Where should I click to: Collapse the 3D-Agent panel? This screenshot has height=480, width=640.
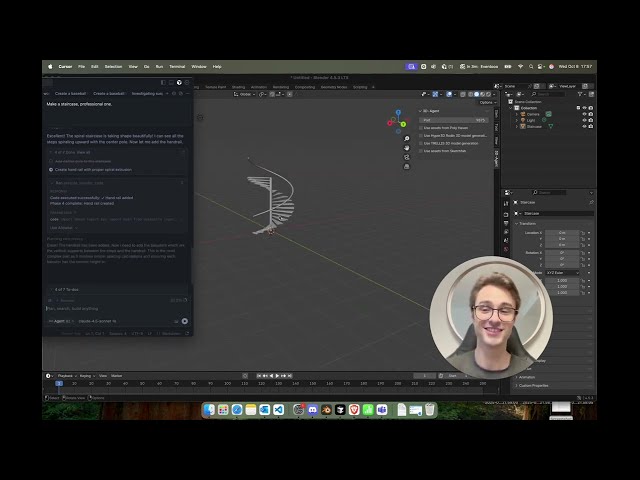pos(420,111)
